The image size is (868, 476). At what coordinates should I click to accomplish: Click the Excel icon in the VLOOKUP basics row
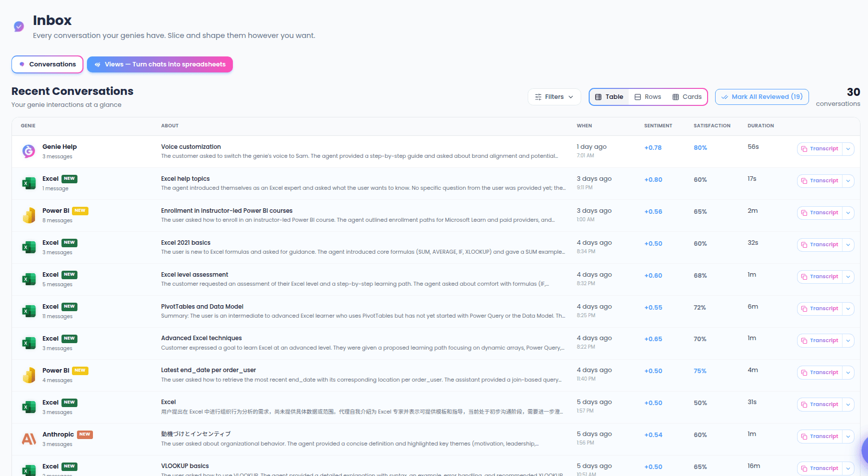pos(29,470)
